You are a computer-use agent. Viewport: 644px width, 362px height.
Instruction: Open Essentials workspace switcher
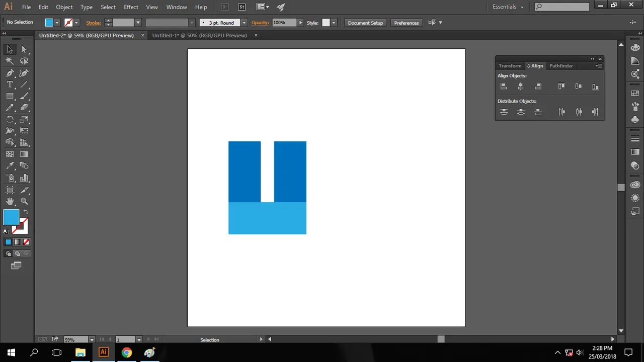coord(508,7)
